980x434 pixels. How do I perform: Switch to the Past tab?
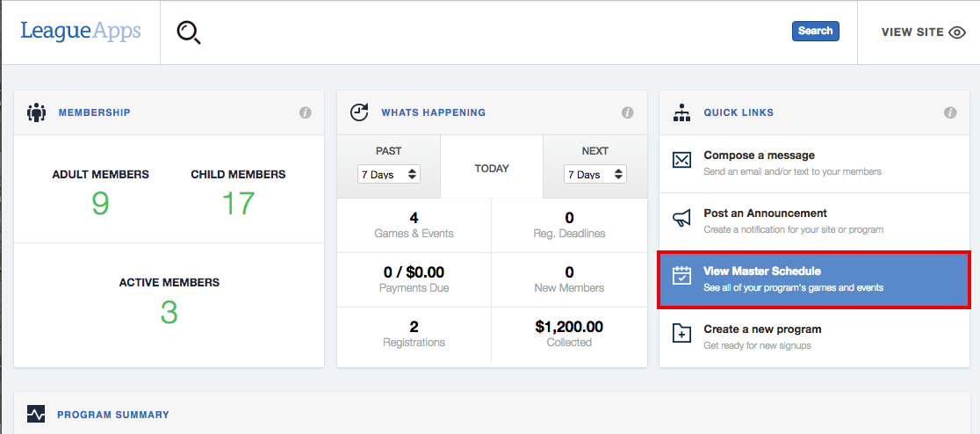pyautogui.click(x=389, y=151)
